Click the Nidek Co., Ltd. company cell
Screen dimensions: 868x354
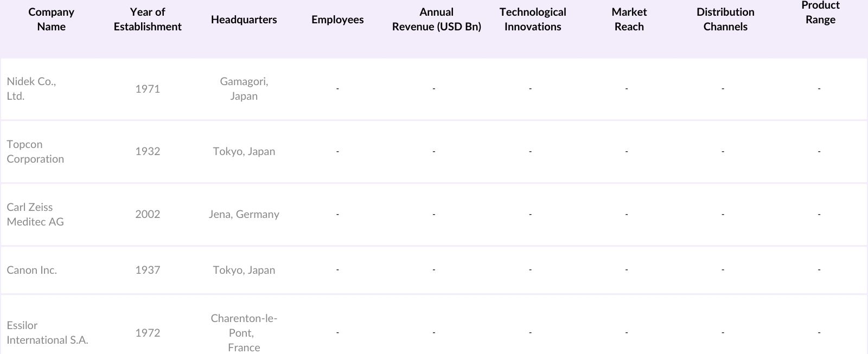click(x=31, y=89)
